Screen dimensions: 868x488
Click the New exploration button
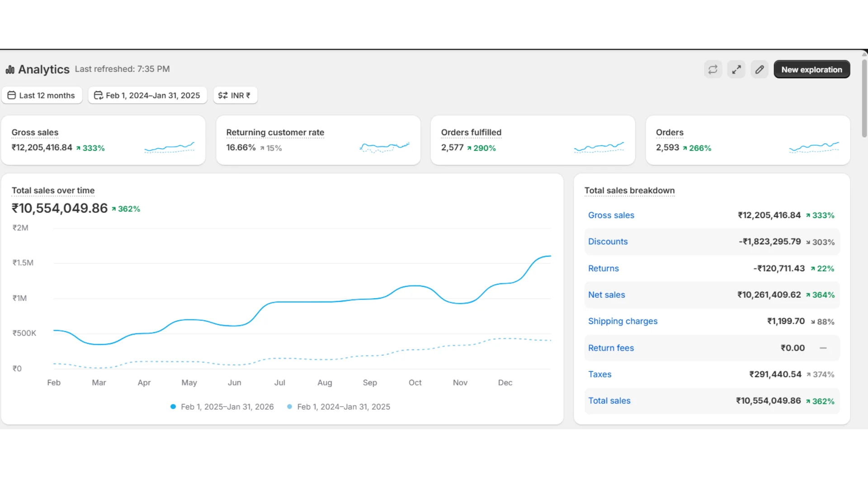(811, 70)
